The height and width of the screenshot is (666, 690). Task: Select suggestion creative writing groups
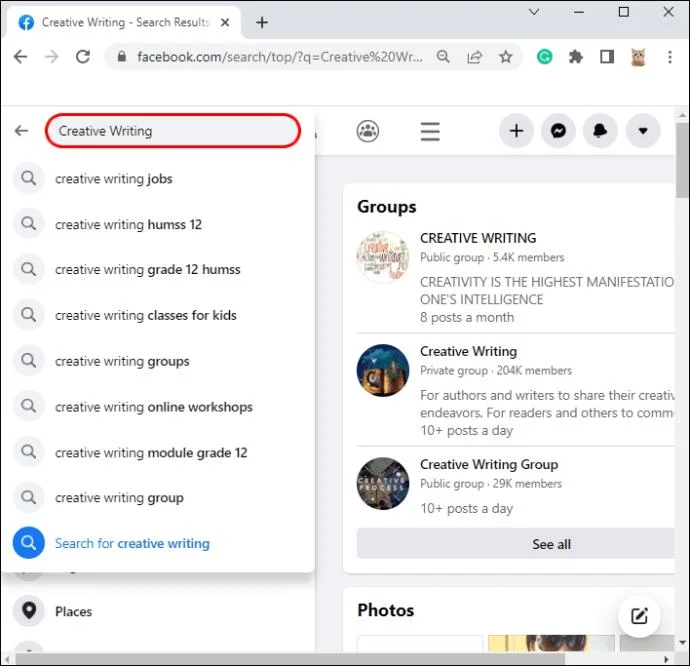pos(158,361)
